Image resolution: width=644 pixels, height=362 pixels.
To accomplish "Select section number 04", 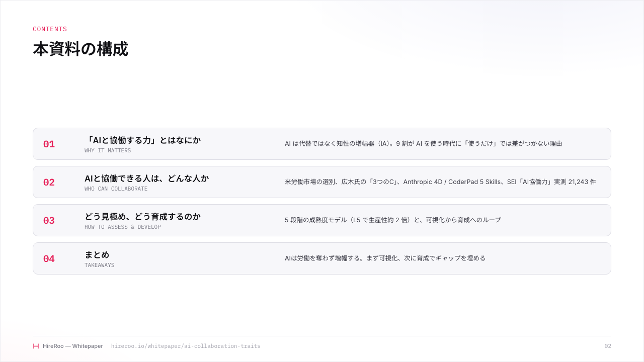I will click(x=49, y=259).
